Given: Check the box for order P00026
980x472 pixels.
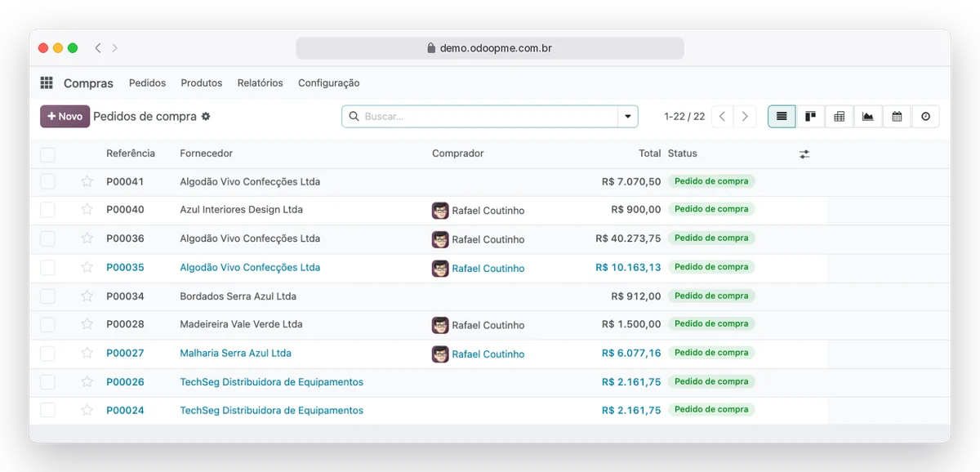Looking at the screenshot, I should [47, 381].
